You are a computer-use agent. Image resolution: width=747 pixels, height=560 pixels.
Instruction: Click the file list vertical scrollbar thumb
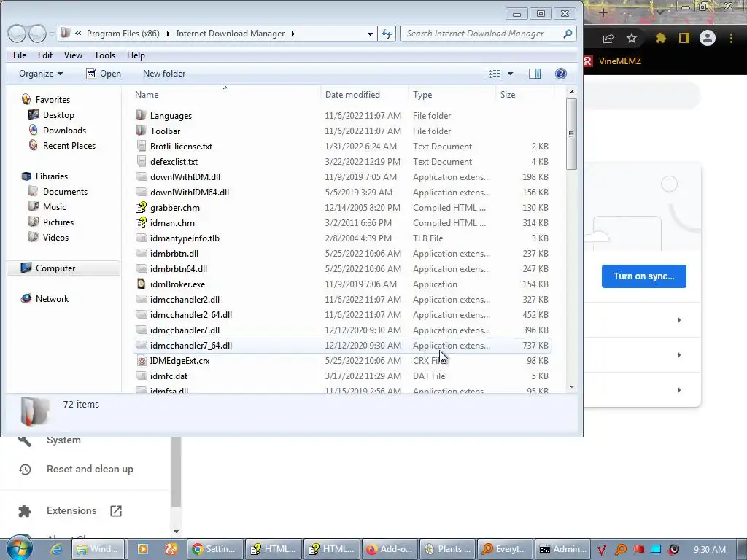[x=572, y=134]
